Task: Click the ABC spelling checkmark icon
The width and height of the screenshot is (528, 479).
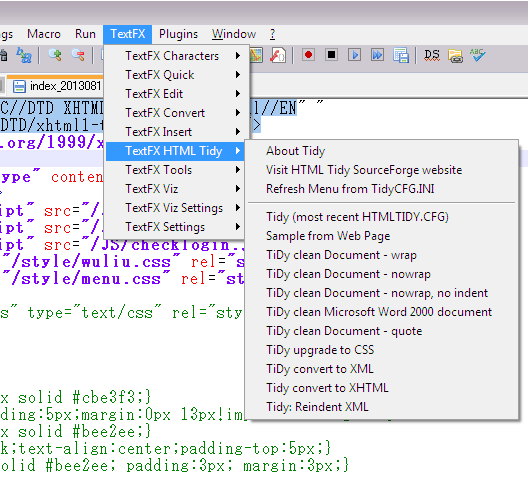Action: pyautogui.click(x=477, y=55)
